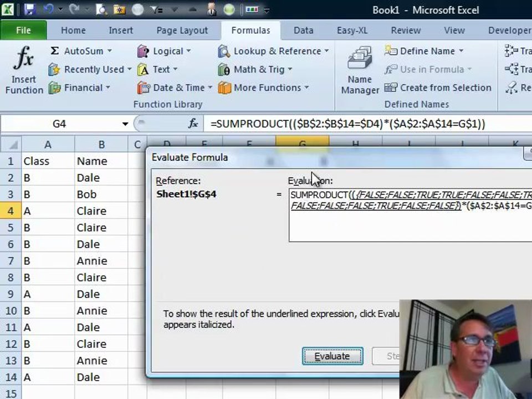The width and height of the screenshot is (532, 399).
Task: Select column B header
Action: coord(101,145)
